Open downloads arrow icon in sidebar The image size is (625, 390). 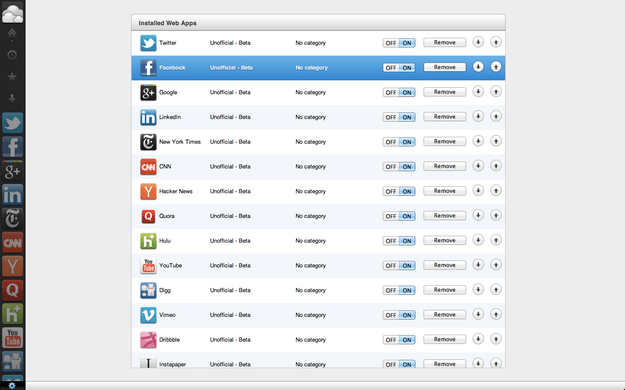point(12,98)
